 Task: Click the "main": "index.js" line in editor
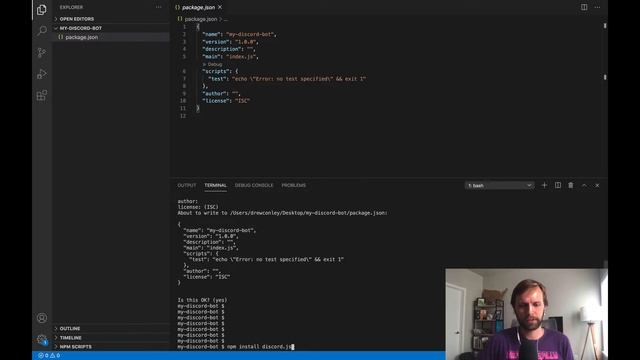pos(231,56)
